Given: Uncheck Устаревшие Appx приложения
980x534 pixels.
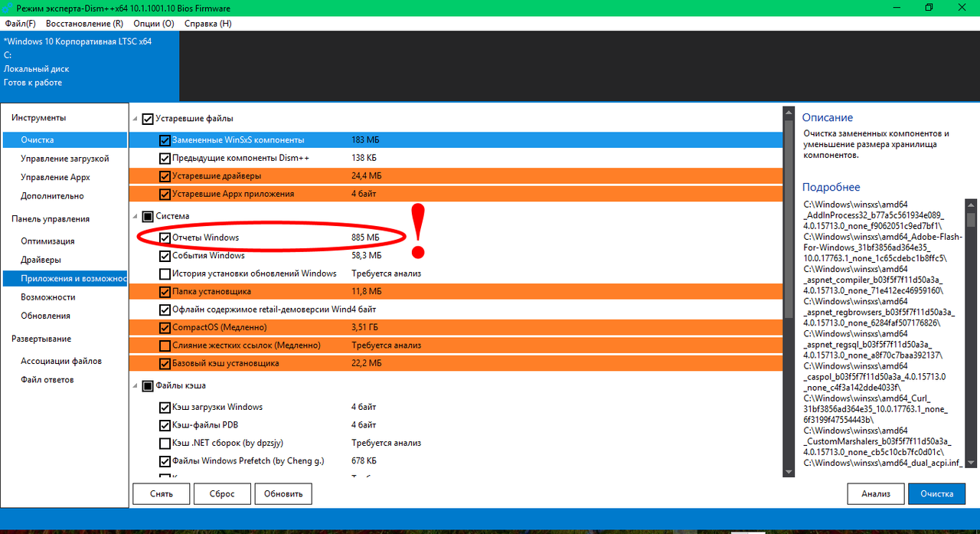Looking at the screenshot, I should tap(165, 194).
